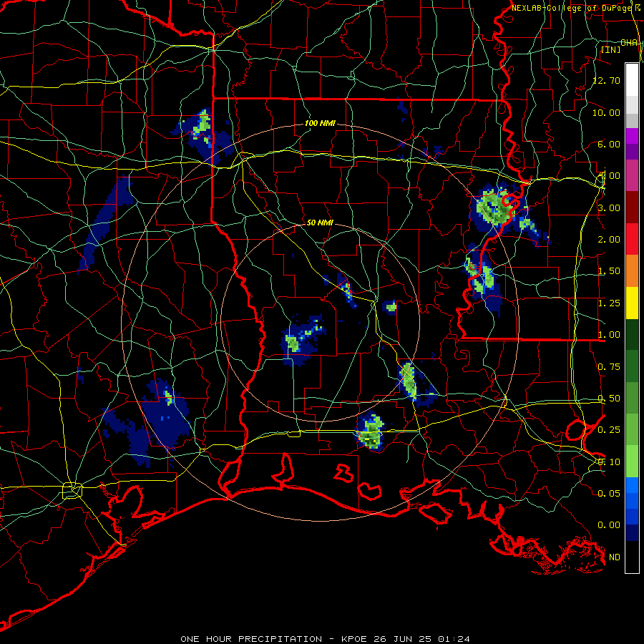Click the 12.70 legend value

tap(606, 80)
